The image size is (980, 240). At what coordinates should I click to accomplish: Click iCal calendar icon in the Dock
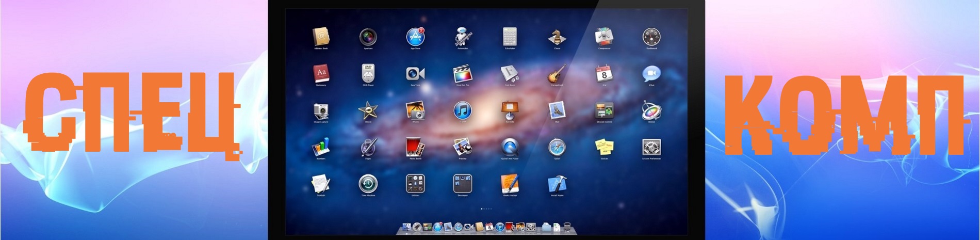click(489, 227)
